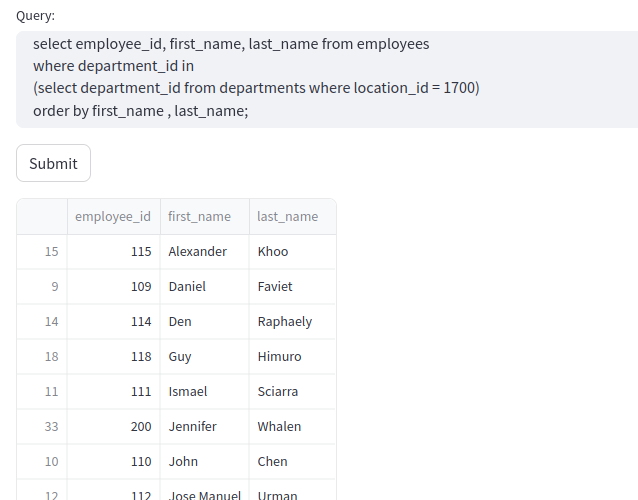Click row index 10
638x500 pixels.
click(42, 461)
